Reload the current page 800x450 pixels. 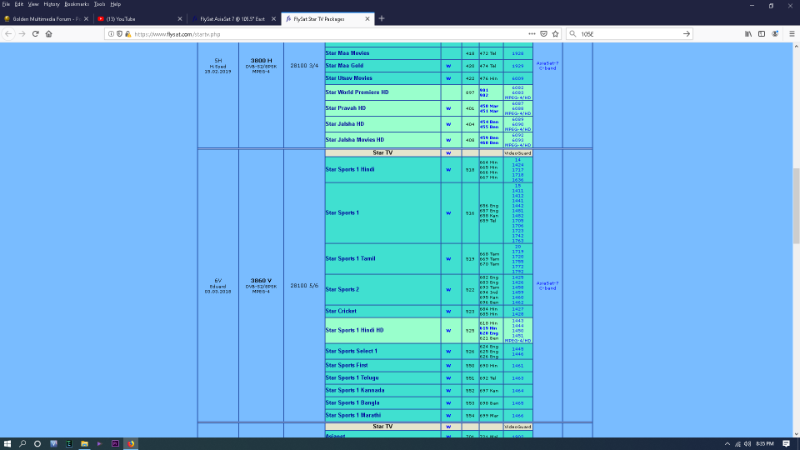click(x=35, y=34)
